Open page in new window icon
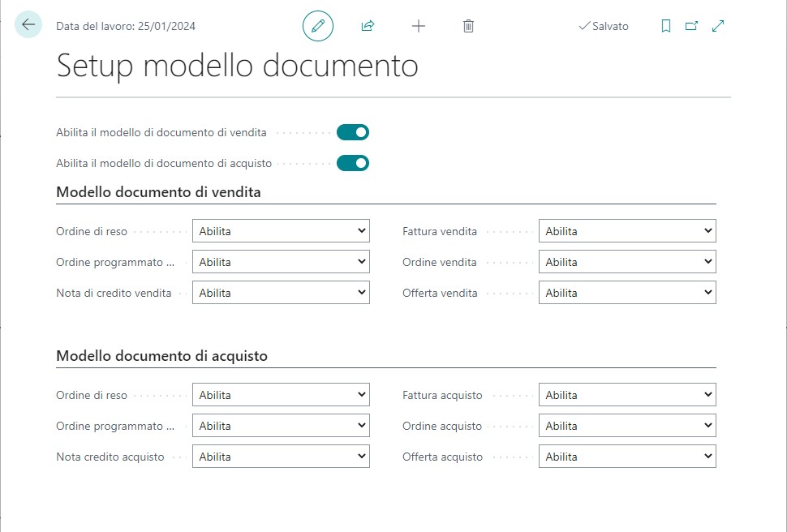The image size is (787, 532). [x=691, y=26]
